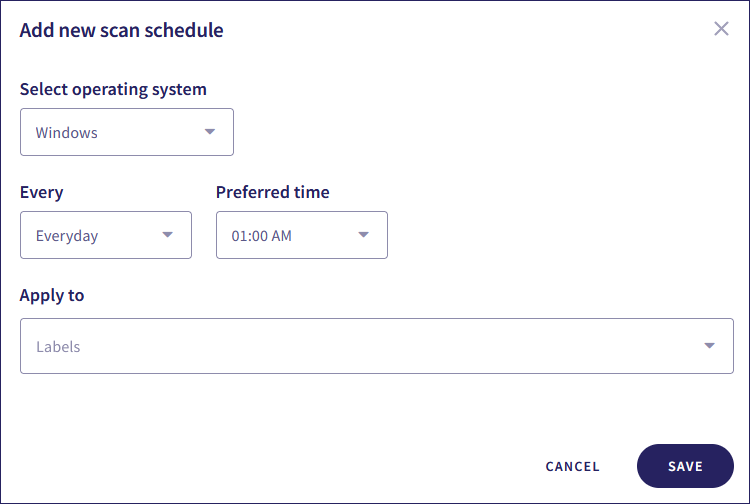Image resolution: width=750 pixels, height=504 pixels.
Task: Open the Preferred time dropdown
Action: click(301, 235)
